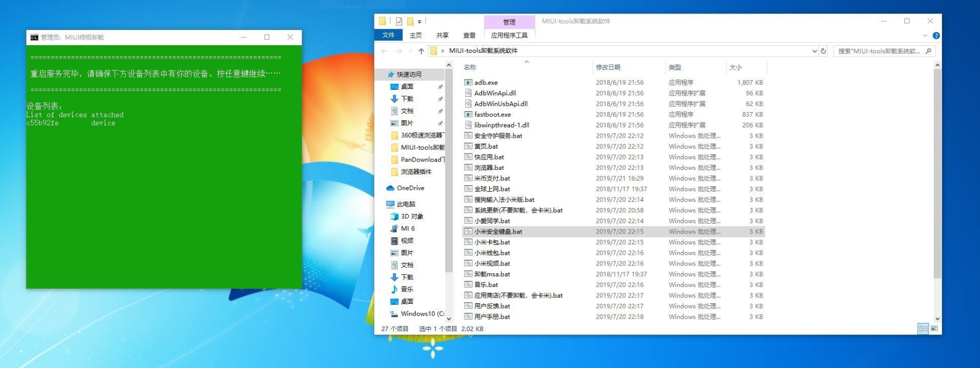Select the fastboot.exe file icon
Viewport: 980px width, 368px height.
coord(468,114)
